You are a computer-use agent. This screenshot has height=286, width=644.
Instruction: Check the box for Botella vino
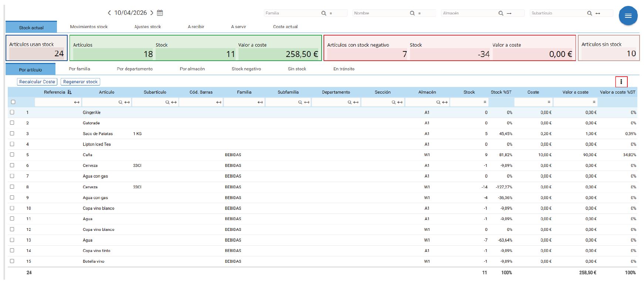tap(12, 261)
